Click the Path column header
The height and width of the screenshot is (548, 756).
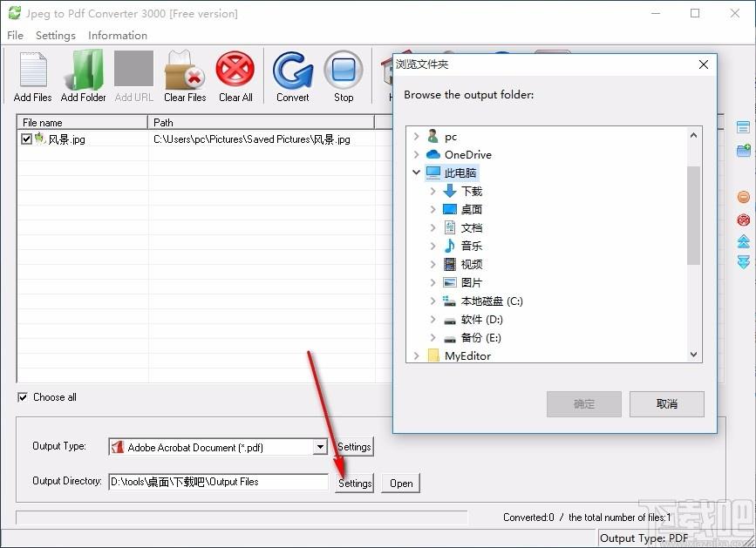261,122
